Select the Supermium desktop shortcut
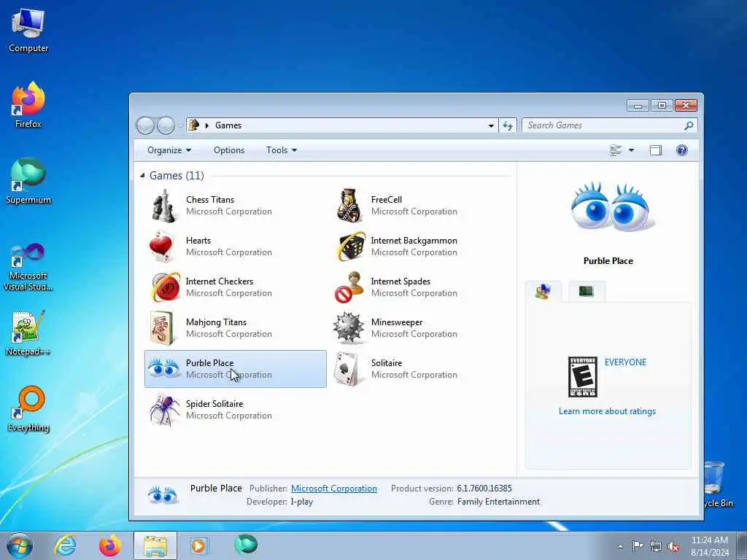Screen dimensions: 747x560 click(x=28, y=182)
